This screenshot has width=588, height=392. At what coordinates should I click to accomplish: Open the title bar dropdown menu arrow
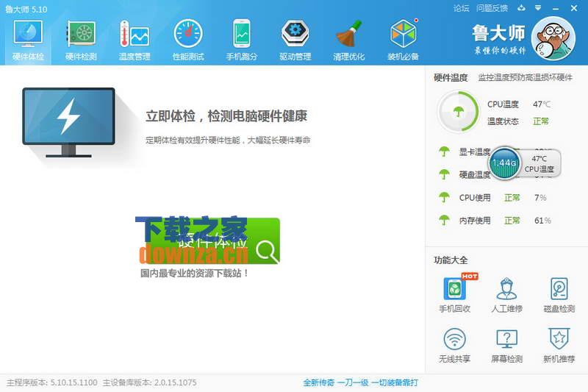click(x=538, y=8)
